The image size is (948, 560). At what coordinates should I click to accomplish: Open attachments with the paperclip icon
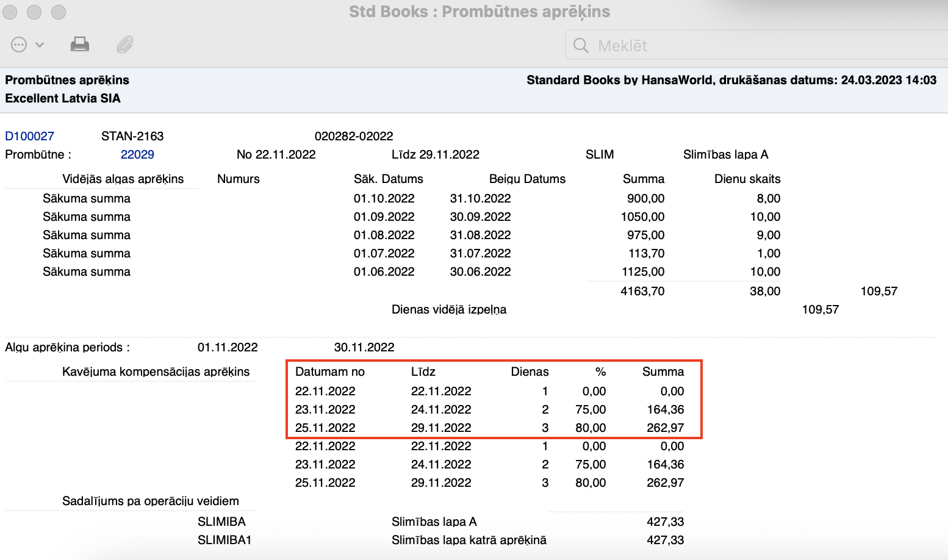[x=125, y=45]
